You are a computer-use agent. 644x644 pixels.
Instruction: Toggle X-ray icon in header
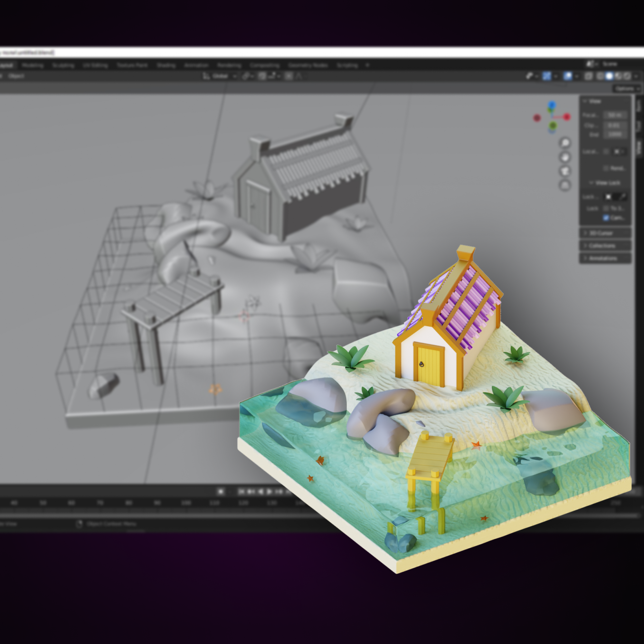point(589,76)
